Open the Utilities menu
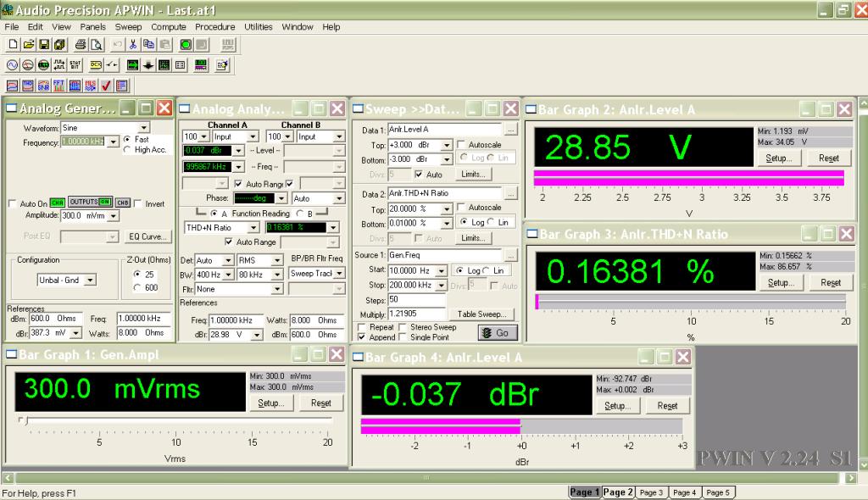Screen dimensions: 868x500 [x=258, y=26]
